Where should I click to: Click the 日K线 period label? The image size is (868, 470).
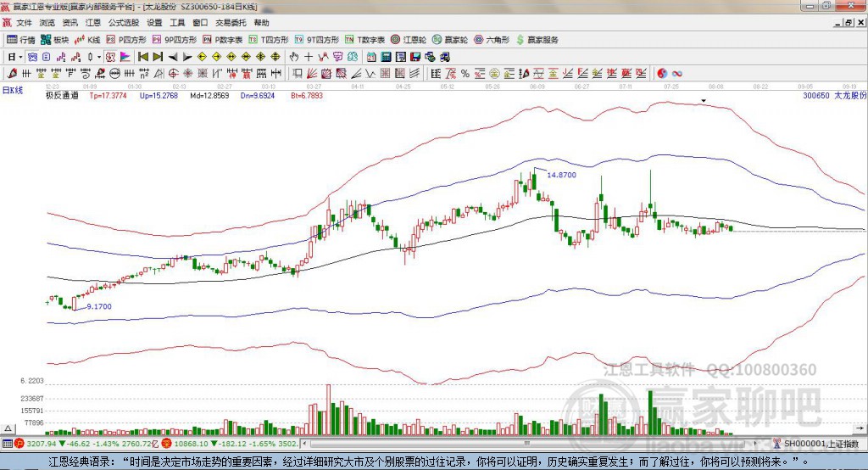pos(12,90)
